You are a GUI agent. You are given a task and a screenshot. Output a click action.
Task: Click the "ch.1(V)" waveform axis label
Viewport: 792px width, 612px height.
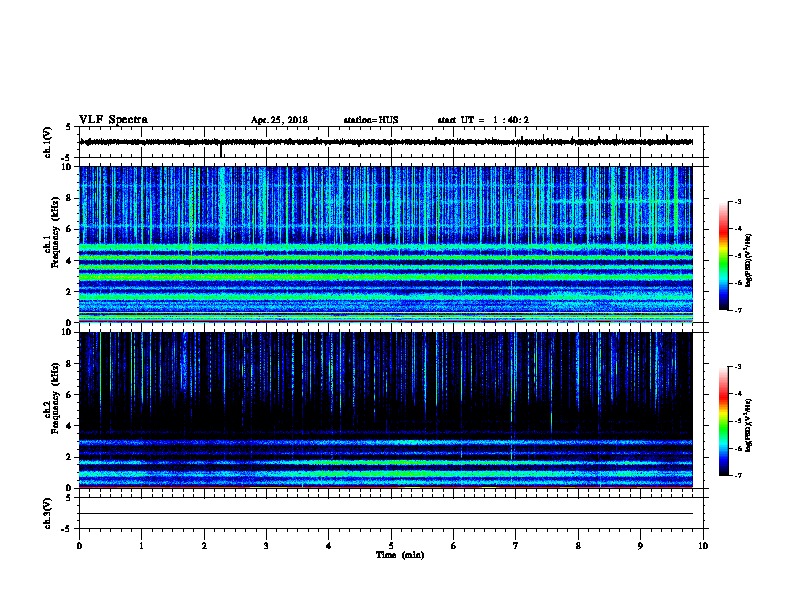[47, 142]
